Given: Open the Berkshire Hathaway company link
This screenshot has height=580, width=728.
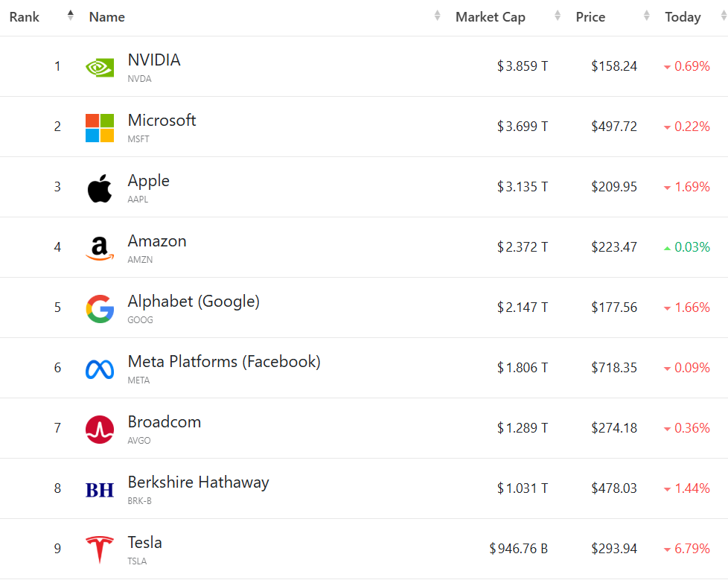Looking at the screenshot, I should coord(198,482).
